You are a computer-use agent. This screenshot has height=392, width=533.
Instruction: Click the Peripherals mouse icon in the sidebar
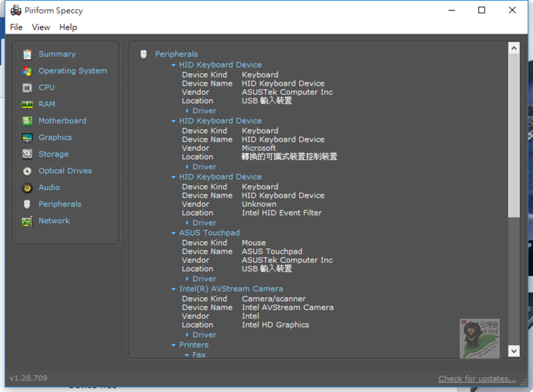[27, 204]
